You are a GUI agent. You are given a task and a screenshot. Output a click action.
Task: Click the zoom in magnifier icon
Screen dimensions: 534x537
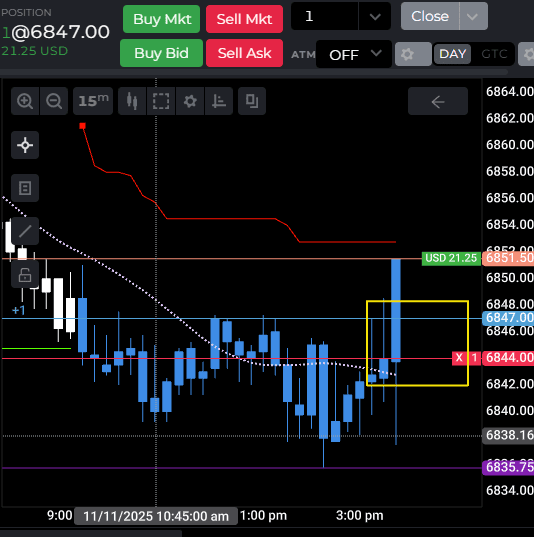25,101
